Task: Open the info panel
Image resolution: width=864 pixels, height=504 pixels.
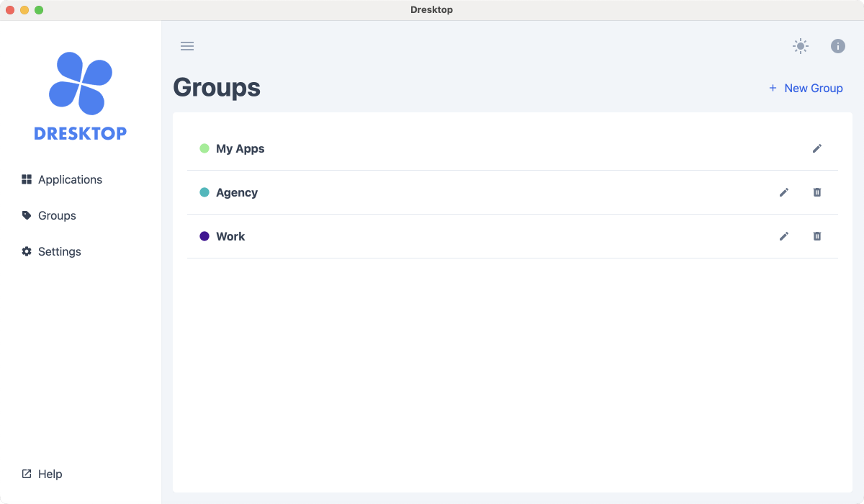Action: pos(837,46)
